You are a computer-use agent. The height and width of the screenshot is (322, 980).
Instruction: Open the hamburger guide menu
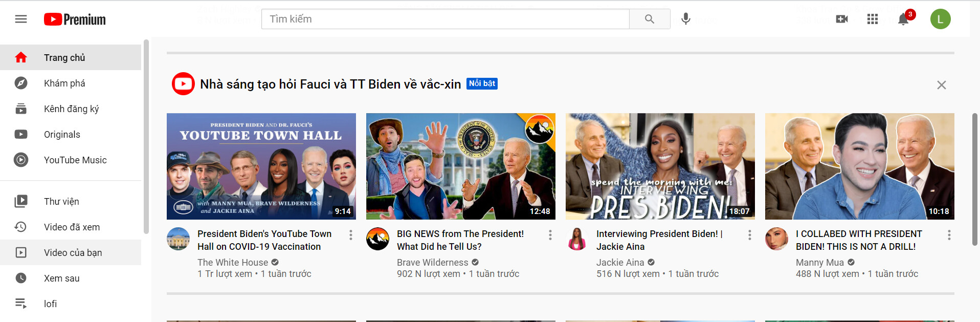pyautogui.click(x=21, y=19)
